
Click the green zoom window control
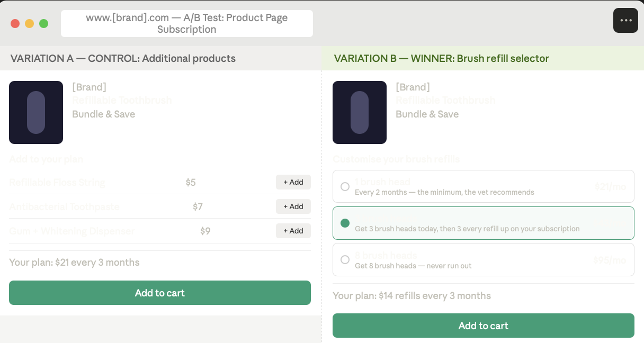[x=43, y=23]
